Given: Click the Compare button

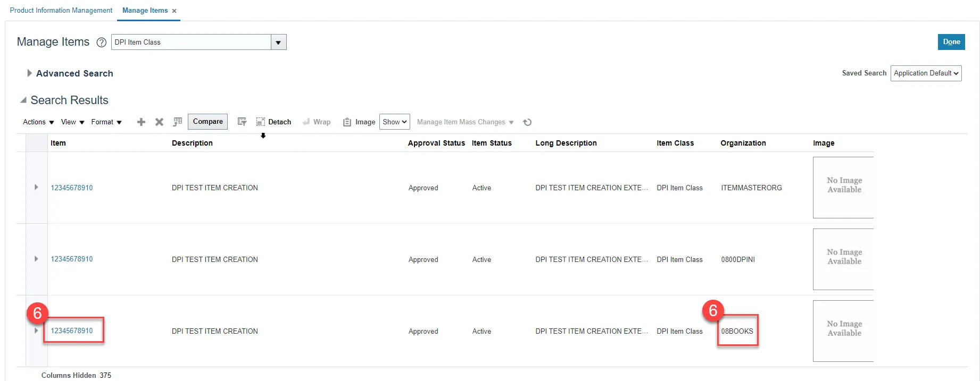Looking at the screenshot, I should [x=207, y=122].
